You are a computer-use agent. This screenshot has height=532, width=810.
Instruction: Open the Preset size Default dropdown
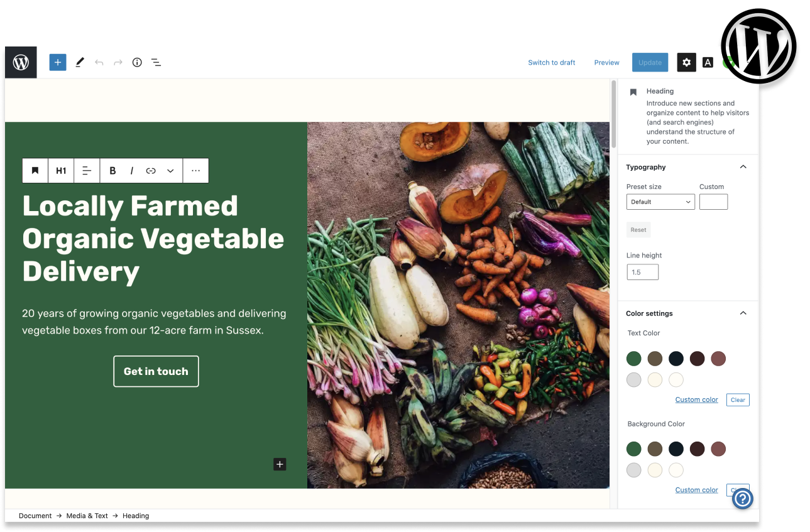click(660, 202)
